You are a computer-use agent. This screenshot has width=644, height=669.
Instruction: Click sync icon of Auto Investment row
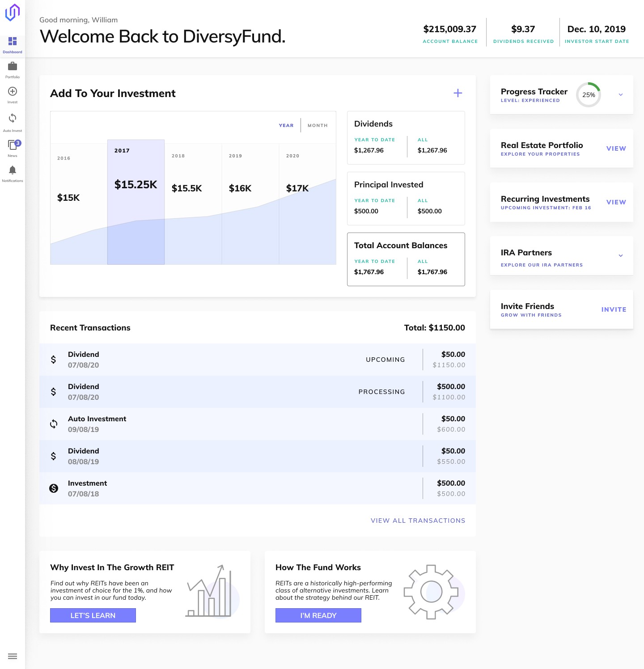pyautogui.click(x=54, y=424)
